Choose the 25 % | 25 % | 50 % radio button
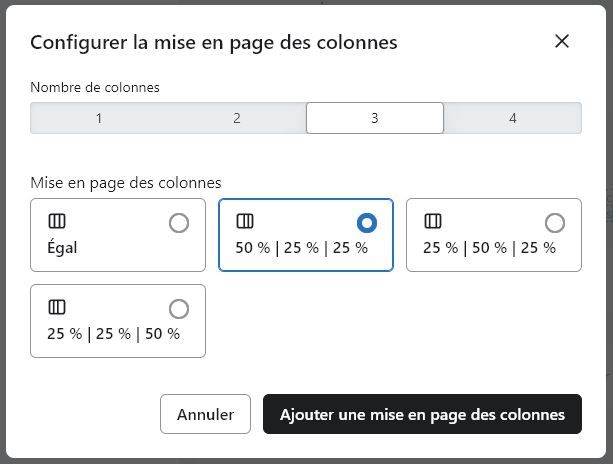Image resolution: width=613 pixels, height=464 pixels. click(x=179, y=309)
